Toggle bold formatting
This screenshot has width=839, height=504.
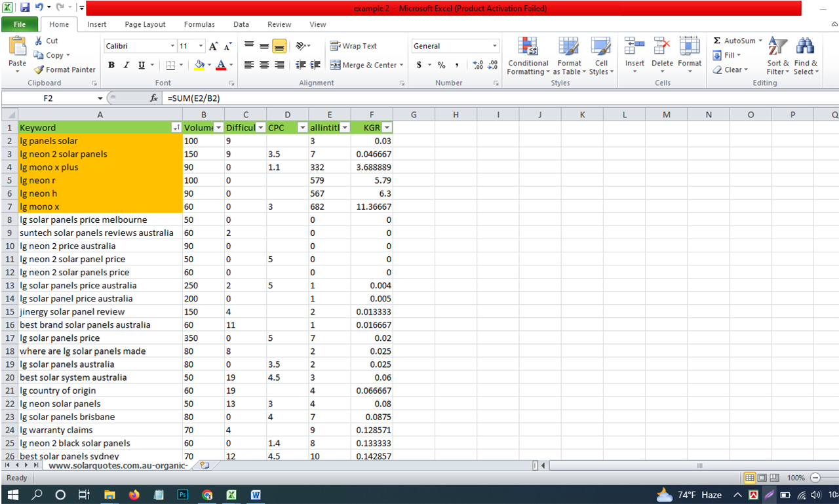(111, 65)
